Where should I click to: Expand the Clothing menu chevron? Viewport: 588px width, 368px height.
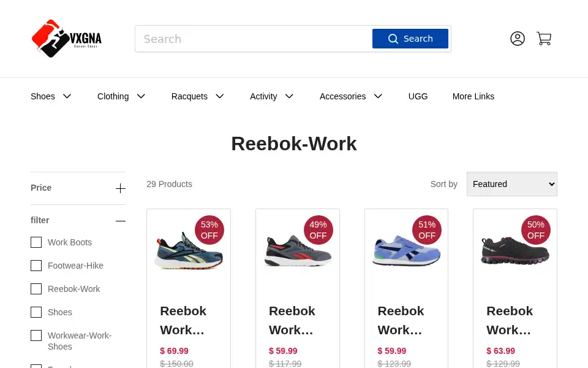click(x=141, y=96)
